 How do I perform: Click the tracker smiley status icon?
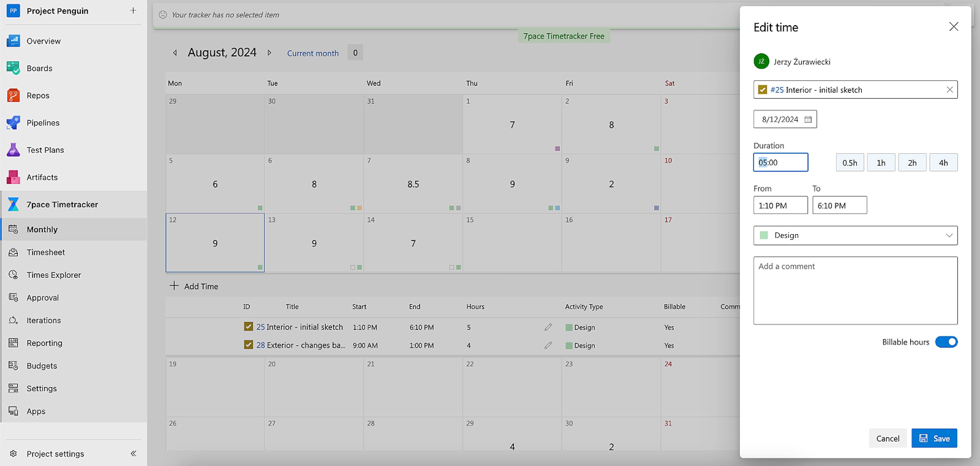tap(163, 14)
